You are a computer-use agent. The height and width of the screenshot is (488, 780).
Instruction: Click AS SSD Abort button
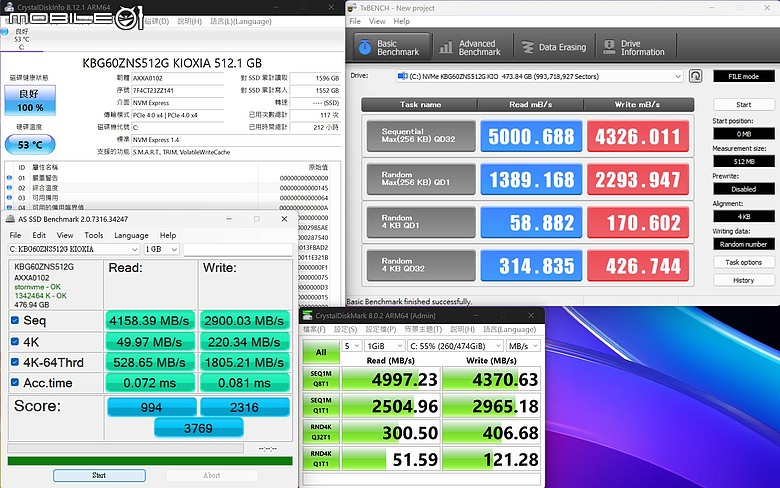tap(212, 476)
